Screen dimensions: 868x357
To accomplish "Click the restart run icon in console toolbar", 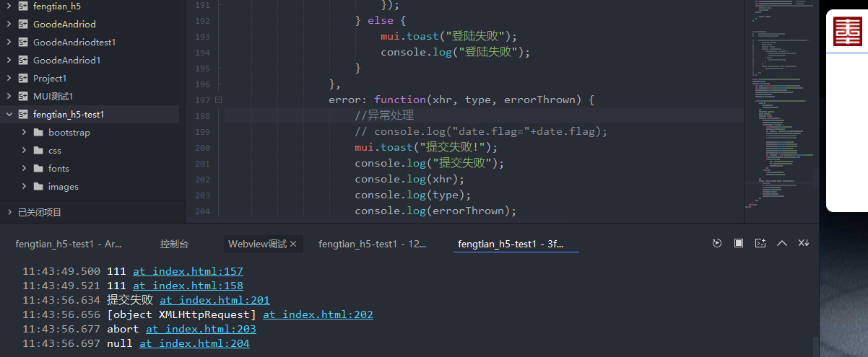I will [x=716, y=244].
